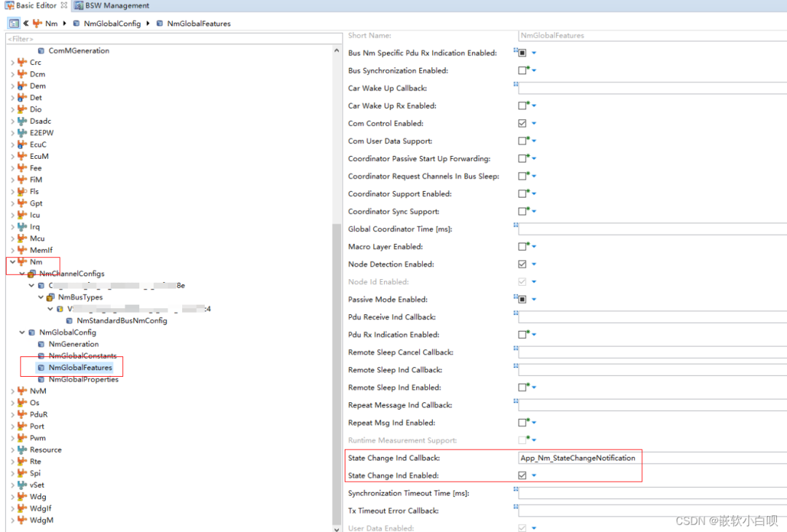Click the Icu module icon
The height and width of the screenshot is (532, 787).
pos(22,215)
